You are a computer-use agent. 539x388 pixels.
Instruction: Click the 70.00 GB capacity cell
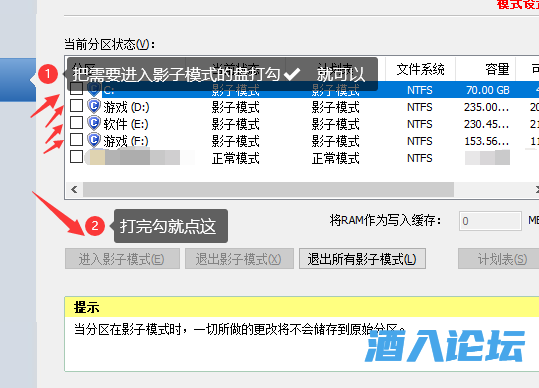pos(487,90)
